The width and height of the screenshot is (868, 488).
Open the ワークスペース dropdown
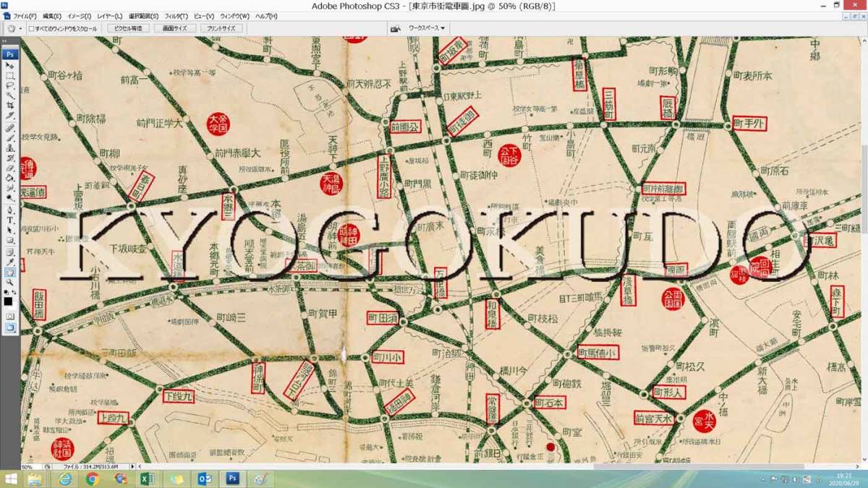coord(426,28)
